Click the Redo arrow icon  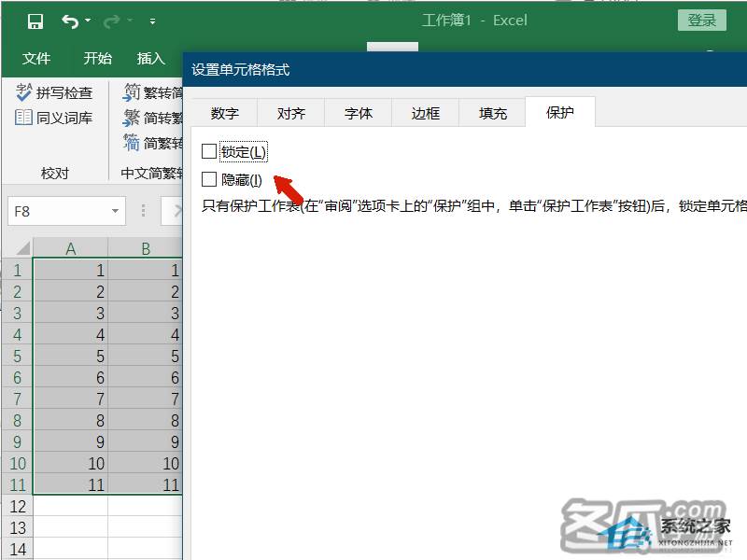click(x=111, y=21)
